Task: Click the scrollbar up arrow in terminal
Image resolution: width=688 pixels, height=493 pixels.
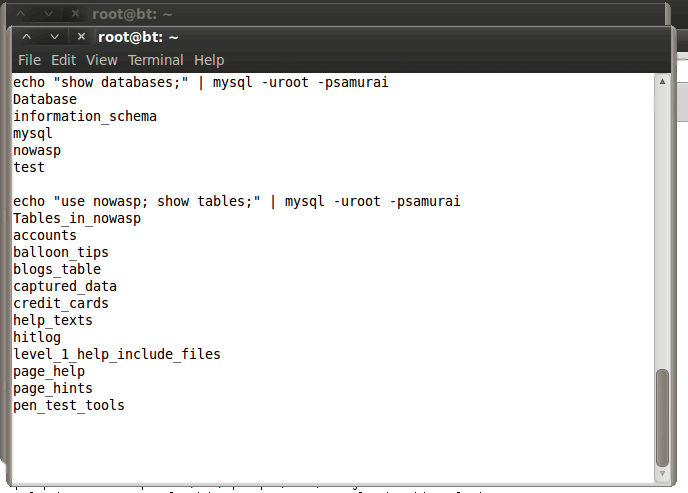Action: click(x=661, y=81)
